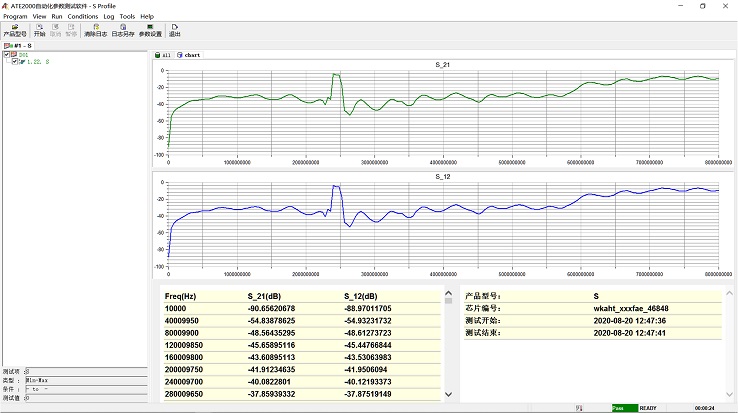Click the ATE2000 application icon in the title bar
This screenshot has width=738, height=413.
pos(5,6)
